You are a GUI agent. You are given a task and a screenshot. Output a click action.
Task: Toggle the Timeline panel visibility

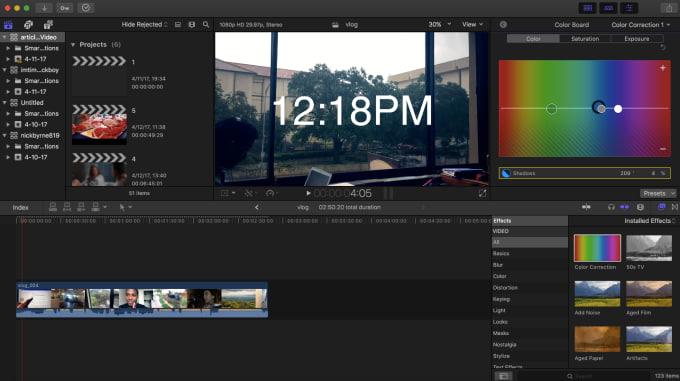(x=608, y=8)
